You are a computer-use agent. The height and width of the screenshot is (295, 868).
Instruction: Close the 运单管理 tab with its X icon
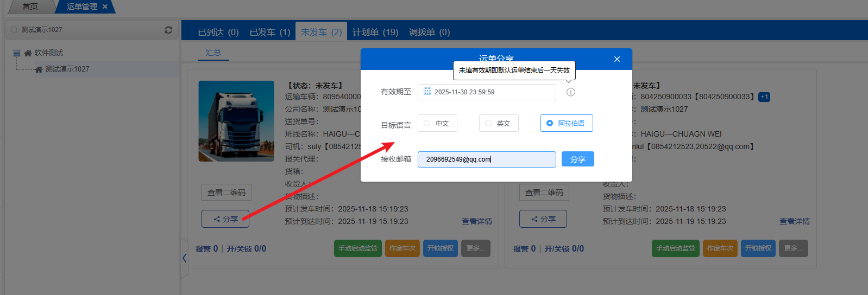pos(105,7)
